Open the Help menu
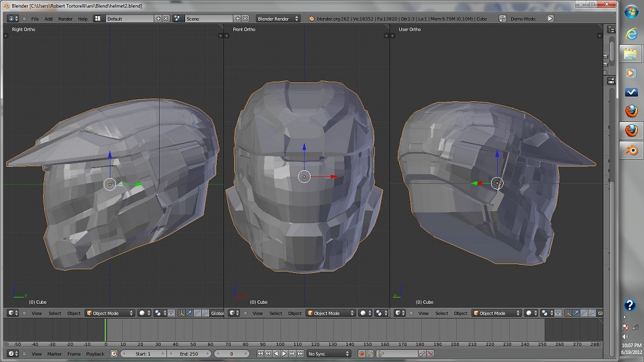The width and height of the screenshot is (644, 362). [x=83, y=19]
